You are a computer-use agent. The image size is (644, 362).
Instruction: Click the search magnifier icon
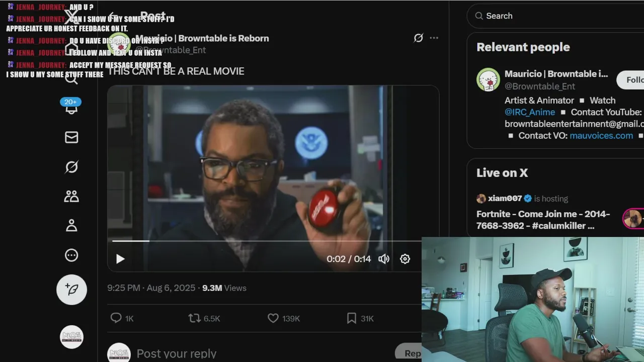479,16
